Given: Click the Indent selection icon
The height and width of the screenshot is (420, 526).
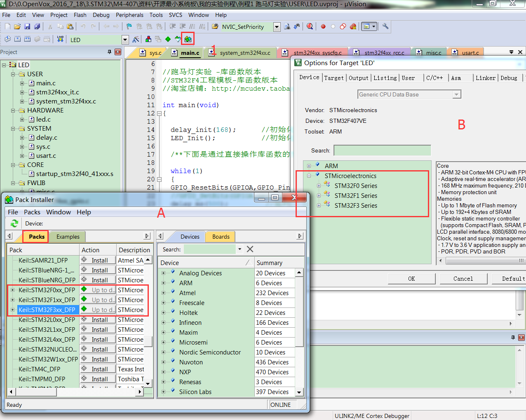Looking at the screenshot, I should click(x=172, y=26).
